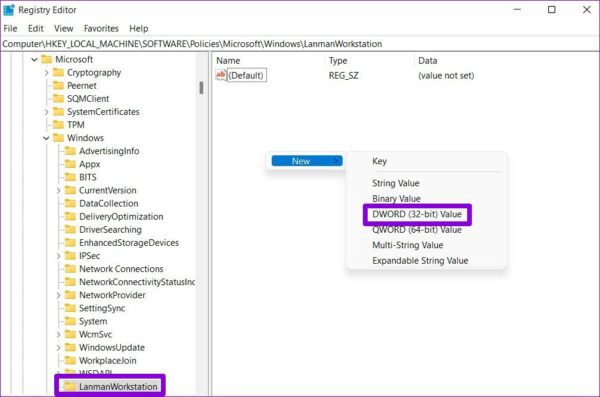Open the Help menu
This screenshot has width=600, height=397.
pyautogui.click(x=139, y=28)
